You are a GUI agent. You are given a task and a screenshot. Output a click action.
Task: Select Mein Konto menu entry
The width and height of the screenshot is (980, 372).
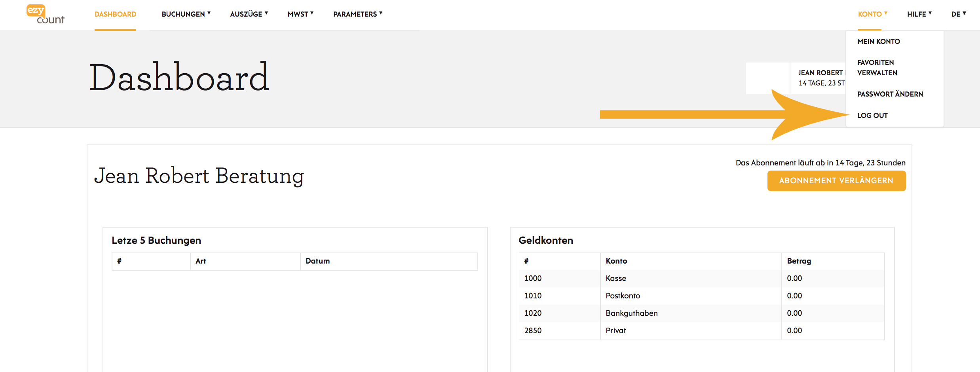pyautogui.click(x=878, y=42)
